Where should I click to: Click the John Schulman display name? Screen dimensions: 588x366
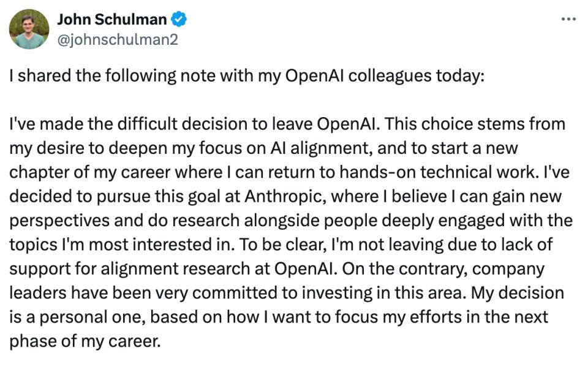coord(111,20)
